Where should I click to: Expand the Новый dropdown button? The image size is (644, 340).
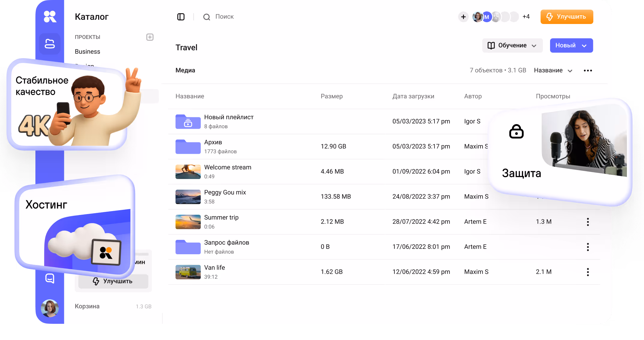click(x=571, y=46)
